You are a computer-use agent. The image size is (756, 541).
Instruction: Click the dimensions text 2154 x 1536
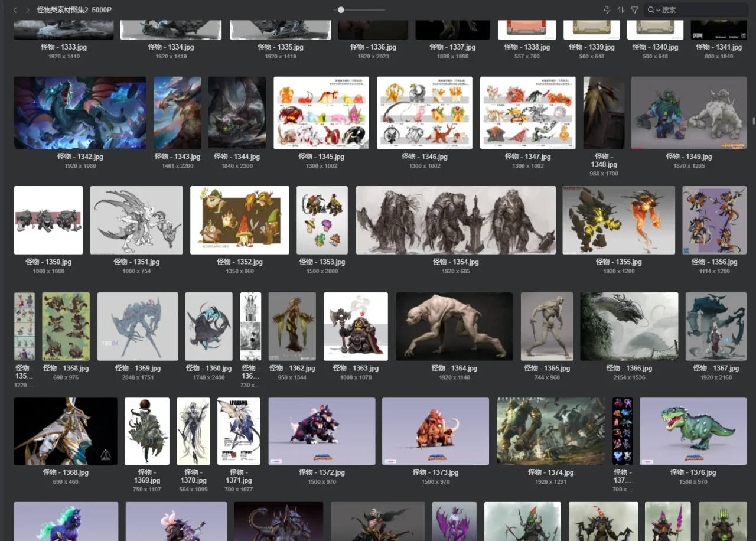pos(629,377)
